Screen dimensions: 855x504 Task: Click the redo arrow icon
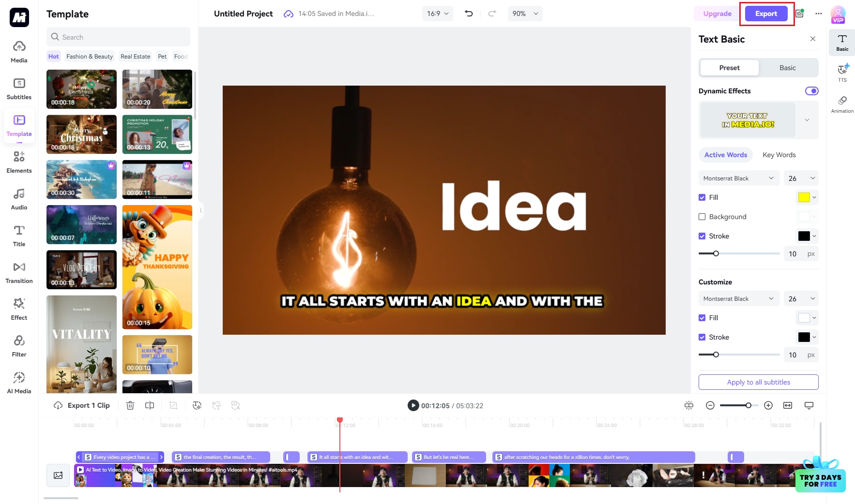(x=492, y=14)
